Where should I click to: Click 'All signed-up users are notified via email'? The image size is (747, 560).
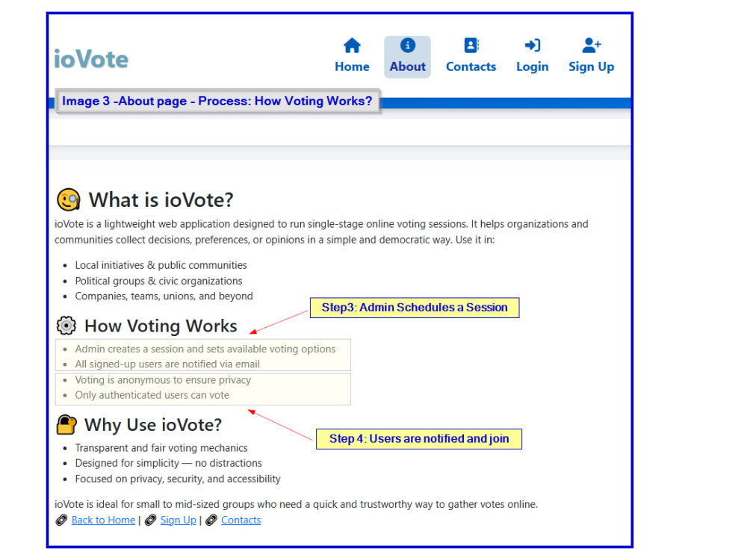(167, 364)
